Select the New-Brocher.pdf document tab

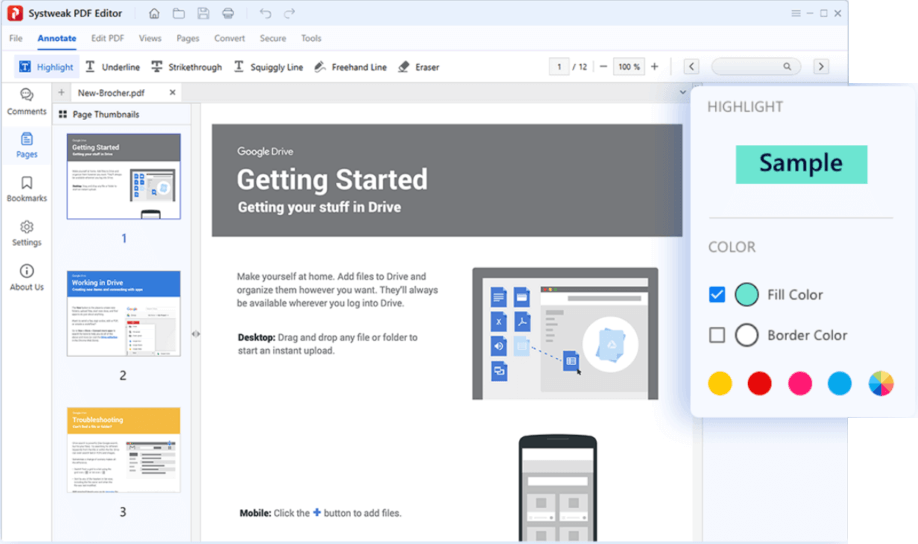pyautogui.click(x=111, y=93)
